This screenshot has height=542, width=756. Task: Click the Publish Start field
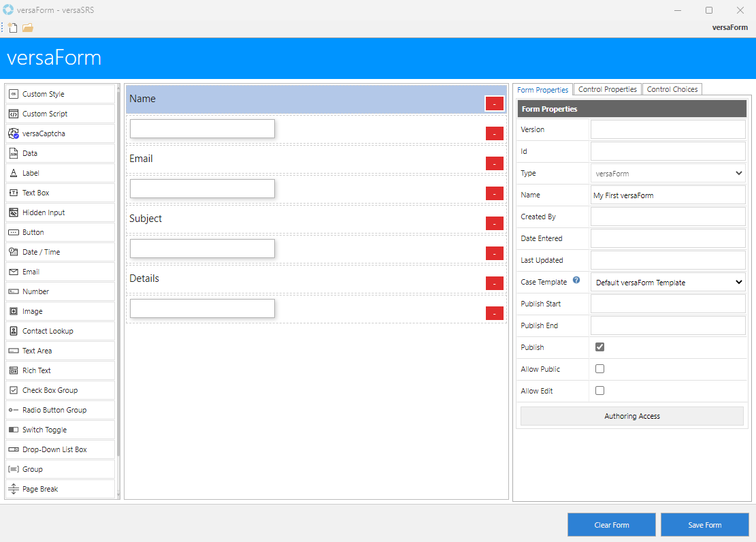[x=668, y=304]
